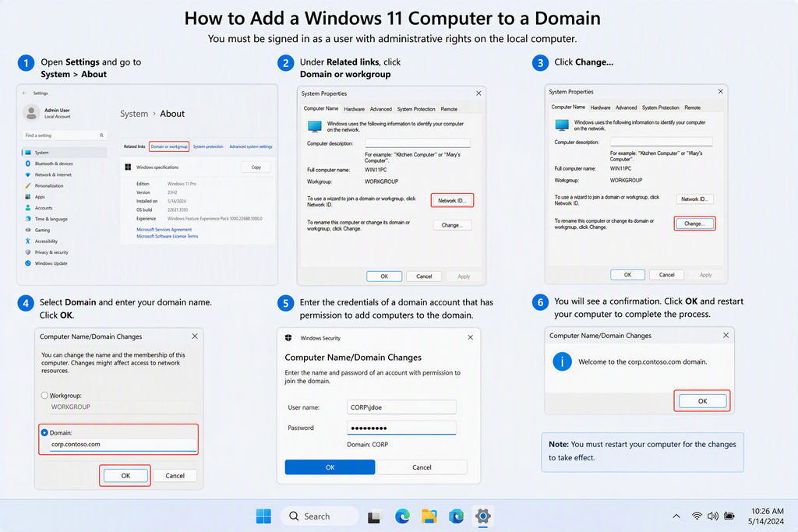
Task: Select Computer Name tab in step 2 window
Action: tap(320, 108)
